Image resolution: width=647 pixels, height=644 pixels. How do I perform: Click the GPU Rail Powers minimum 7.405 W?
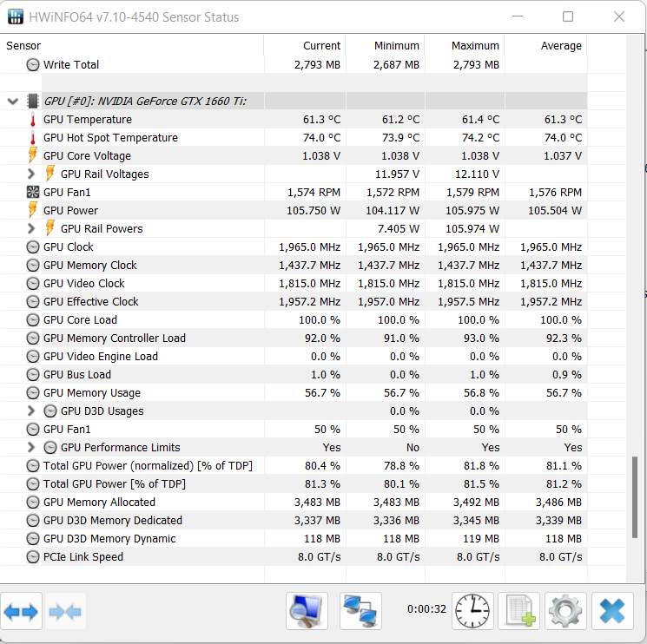click(x=399, y=229)
